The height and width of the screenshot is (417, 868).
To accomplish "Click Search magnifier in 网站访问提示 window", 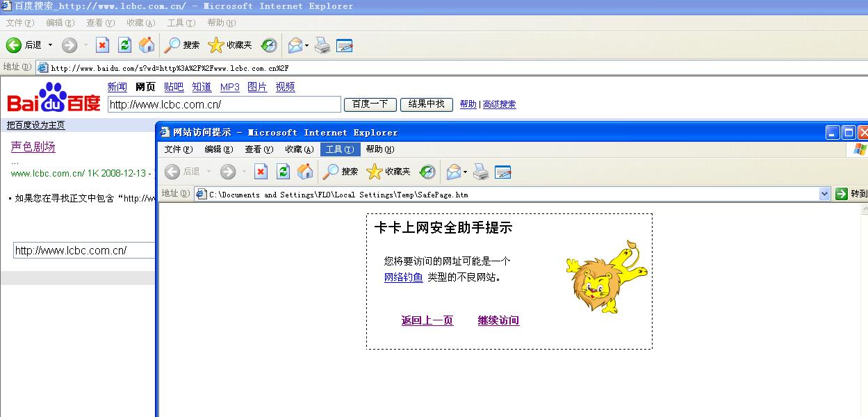I will pos(330,172).
